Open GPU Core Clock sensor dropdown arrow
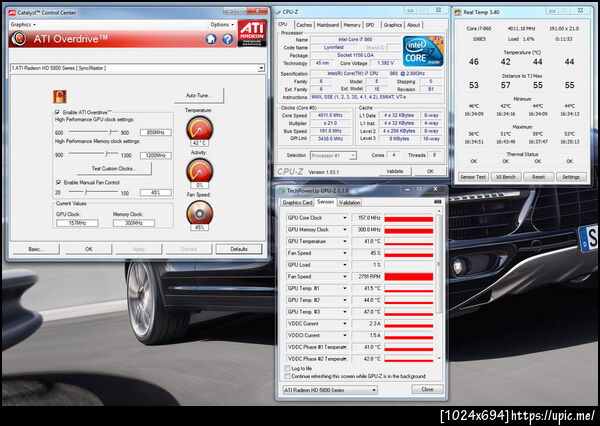The height and width of the screenshot is (426, 600). tap(345, 218)
